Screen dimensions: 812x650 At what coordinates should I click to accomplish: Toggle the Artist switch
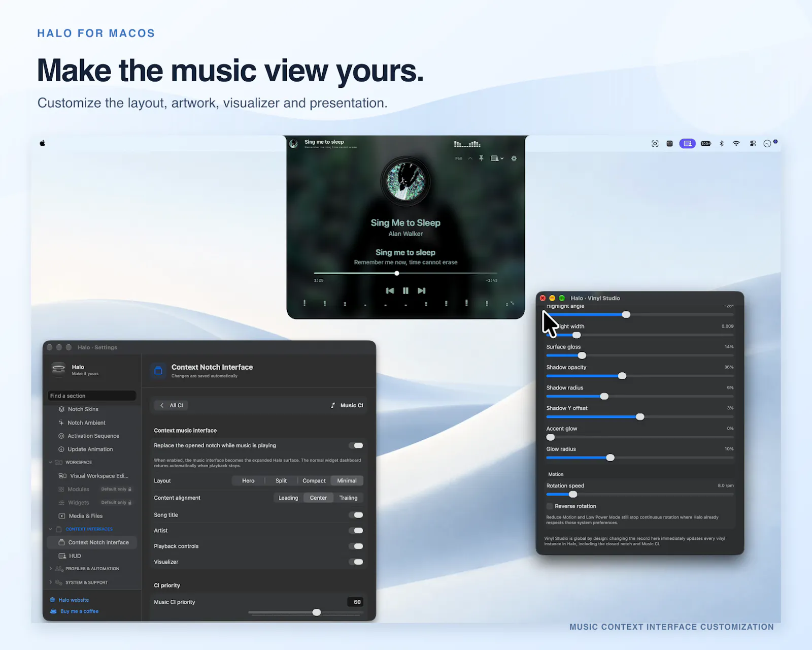point(357,531)
